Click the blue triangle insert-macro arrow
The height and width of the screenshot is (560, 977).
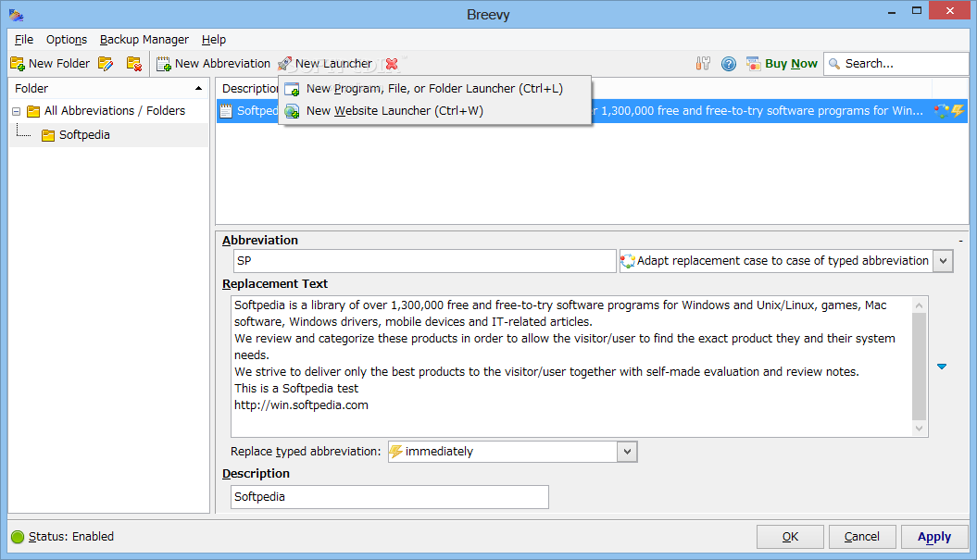click(942, 367)
